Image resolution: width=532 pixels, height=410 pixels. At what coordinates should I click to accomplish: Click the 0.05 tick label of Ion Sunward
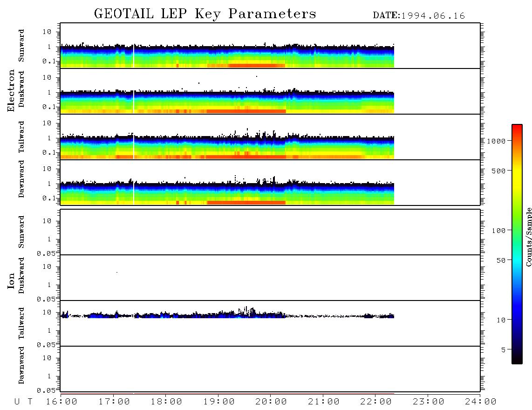(46, 253)
